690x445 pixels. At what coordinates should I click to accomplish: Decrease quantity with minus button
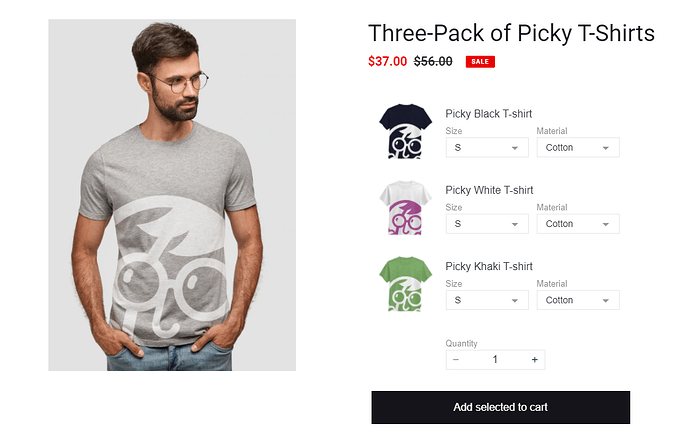point(456,360)
